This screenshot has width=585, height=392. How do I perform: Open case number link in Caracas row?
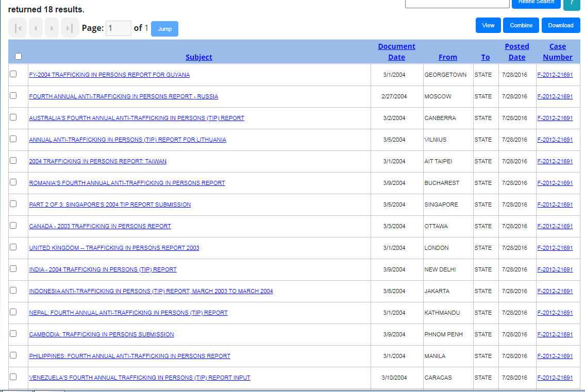point(555,378)
